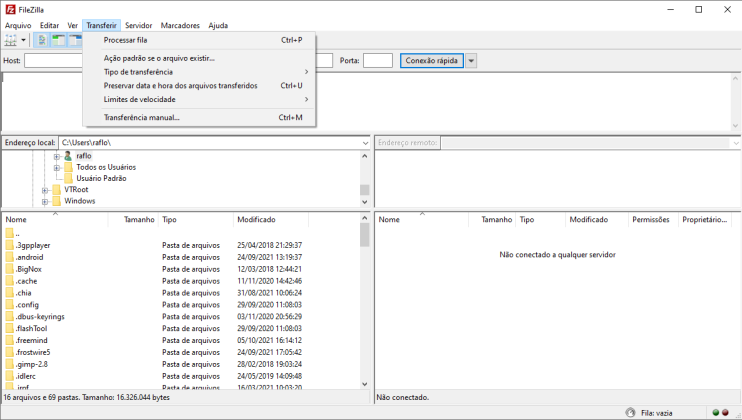742x420 pixels.
Task: Click the .config folder icon
Action: point(9,305)
